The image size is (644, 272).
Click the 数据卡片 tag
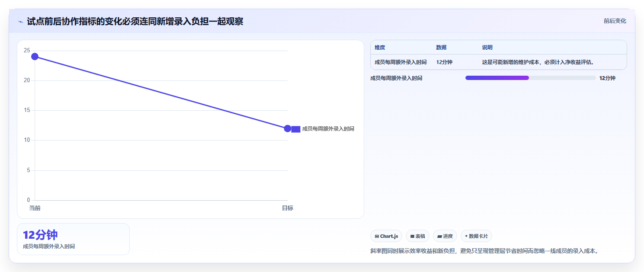pyautogui.click(x=476, y=236)
